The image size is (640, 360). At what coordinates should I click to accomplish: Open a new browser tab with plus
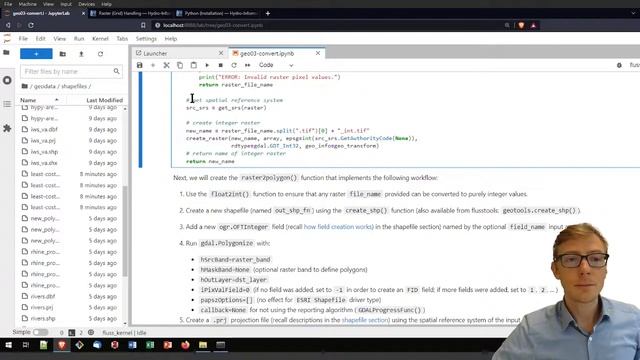(x=268, y=13)
